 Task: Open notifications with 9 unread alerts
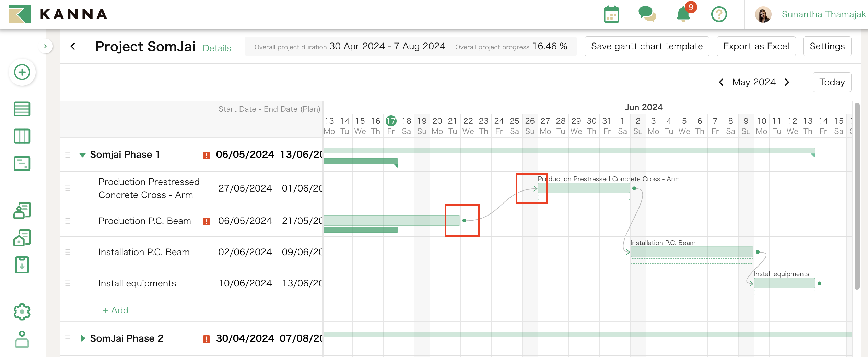683,14
